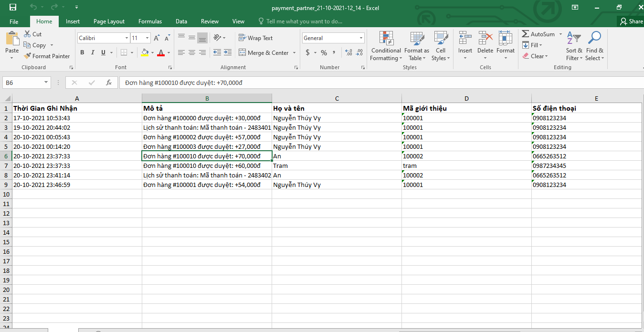
Task: Open the Calibri font name dropdown
Action: pyautogui.click(x=127, y=38)
